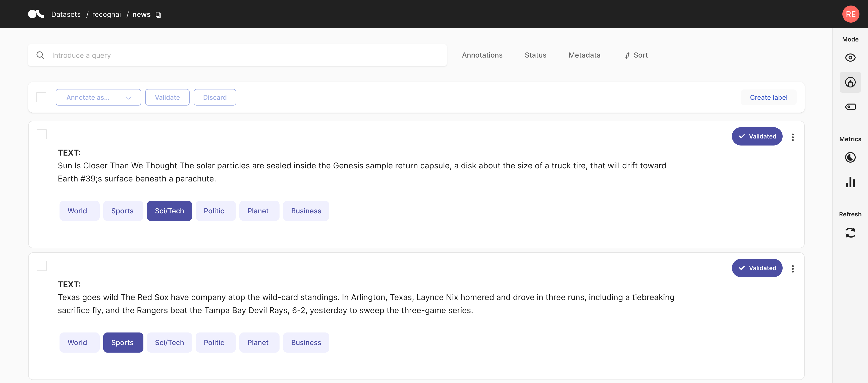The width and height of the screenshot is (868, 383).
Task: Open the RE user avatar menu
Action: coord(850,14)
